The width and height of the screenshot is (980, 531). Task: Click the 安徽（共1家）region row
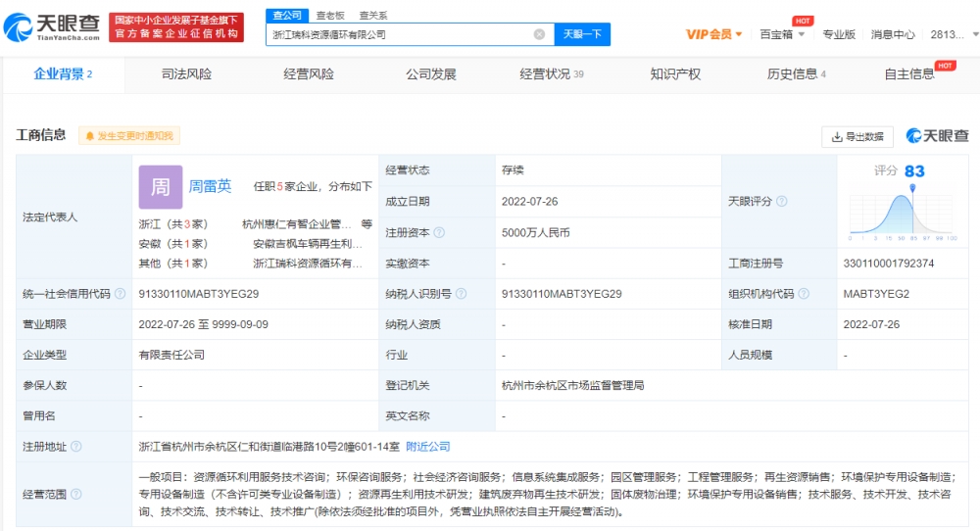[173, 244]
